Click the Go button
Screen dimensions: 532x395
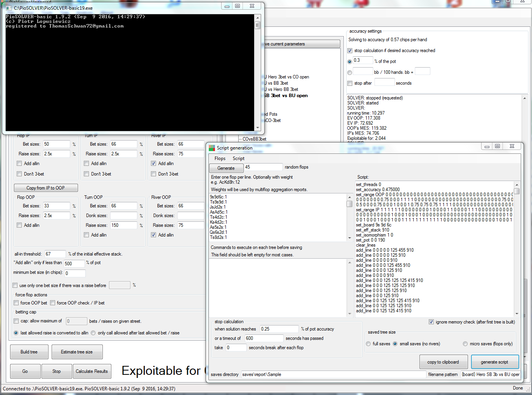[25, 371]
